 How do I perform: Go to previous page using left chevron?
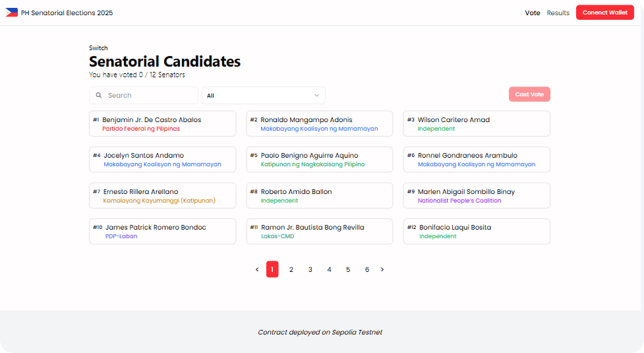[257, 269]
